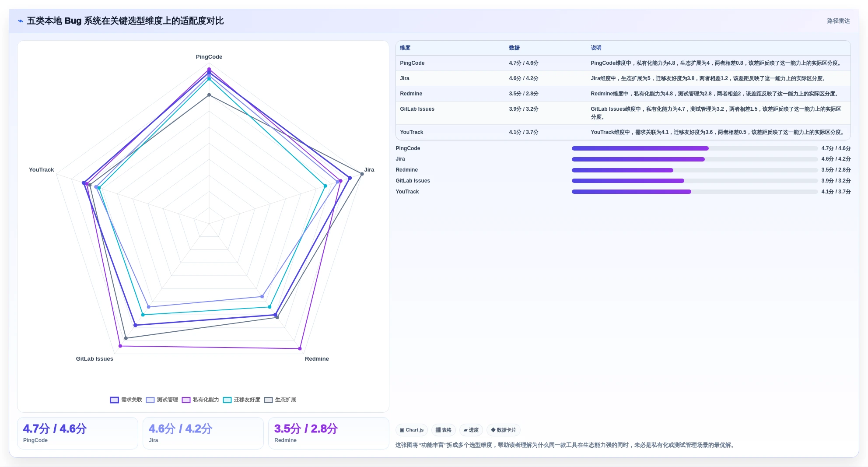Image resolution: width=868 pixels, height=467 pixels.
Task: Click the Jira progress bar
Action: (694, 159)
